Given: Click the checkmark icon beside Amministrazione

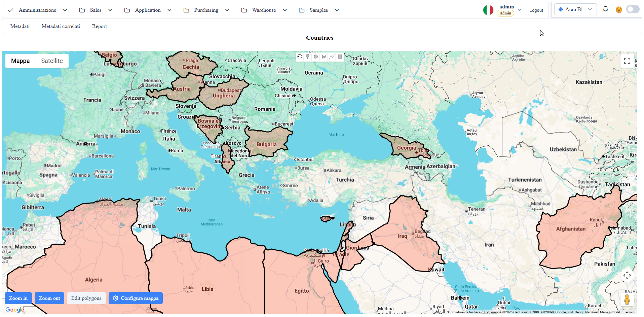Looking at the screenshot, I should tap(10, 10).
